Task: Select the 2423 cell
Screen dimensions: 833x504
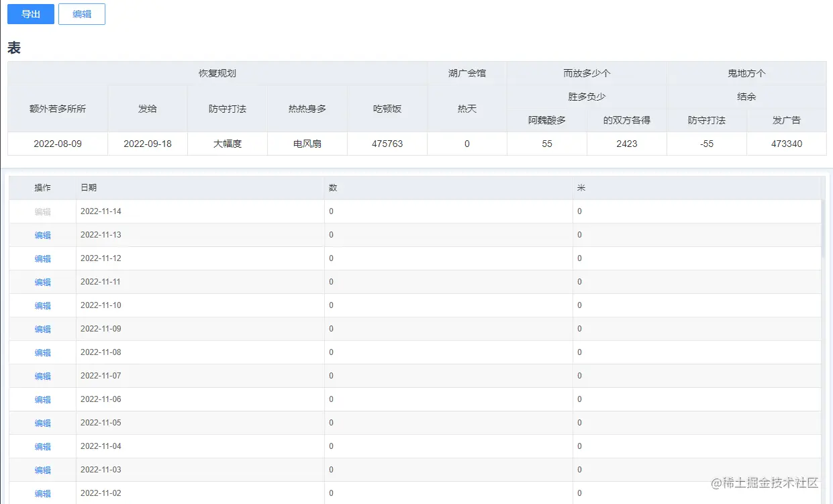Action: pos(627,144)
